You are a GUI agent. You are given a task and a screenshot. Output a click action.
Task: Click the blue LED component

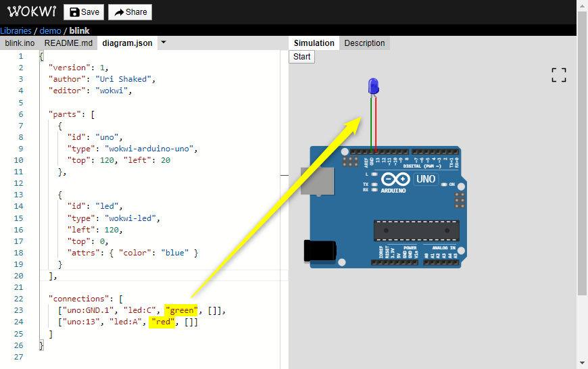click(x=374, y=87)
